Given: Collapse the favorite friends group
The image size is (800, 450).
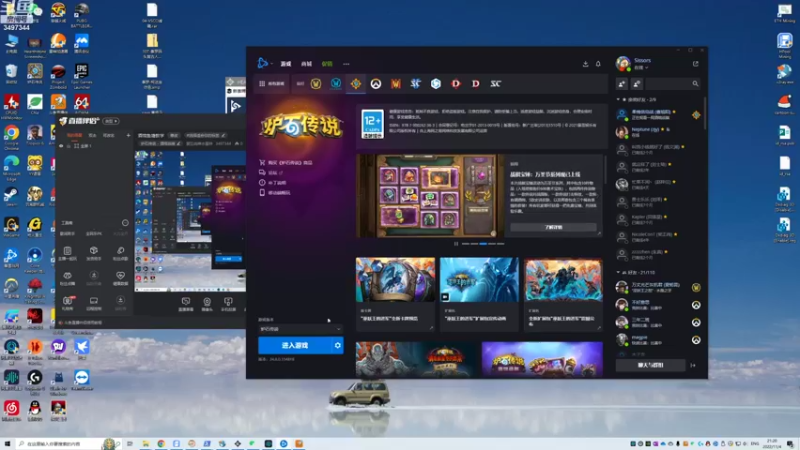Looking at the screenshot, I should 618,99.
